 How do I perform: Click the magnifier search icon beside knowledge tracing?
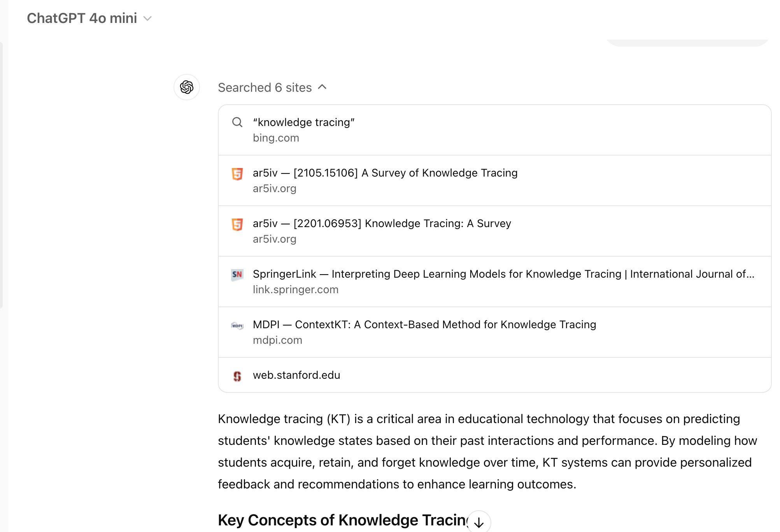pos(237,122)
